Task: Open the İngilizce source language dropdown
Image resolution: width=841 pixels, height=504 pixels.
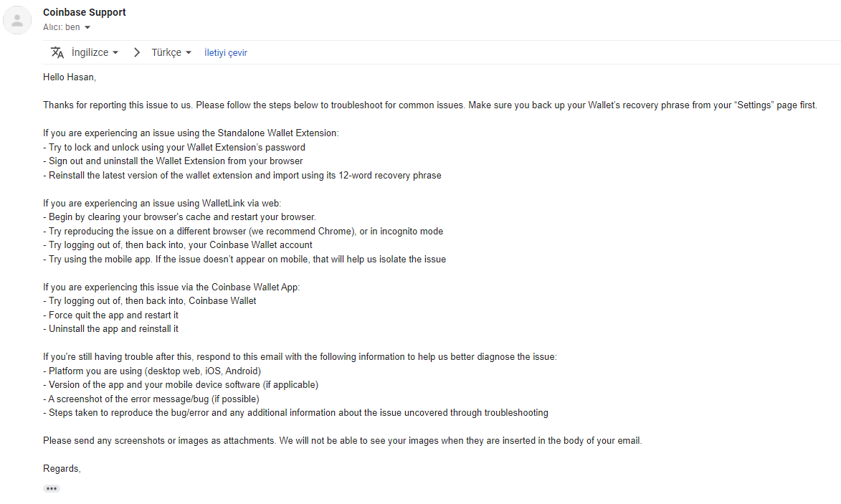Action: [95, 52]
